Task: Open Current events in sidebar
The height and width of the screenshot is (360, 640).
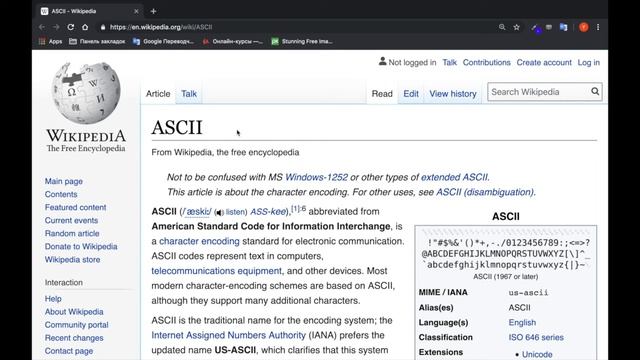Action: 71,220
